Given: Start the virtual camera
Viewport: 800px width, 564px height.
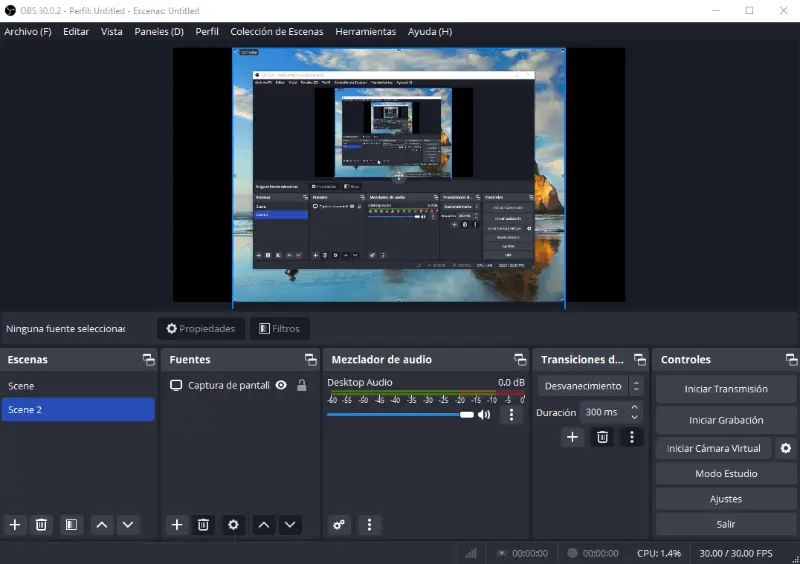Looking at the screenshot, I should click(713, 448).
